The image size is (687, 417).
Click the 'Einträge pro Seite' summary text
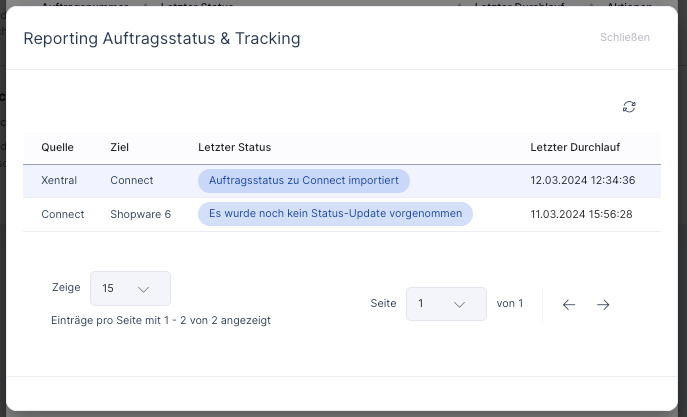click(x=161, y=321)
